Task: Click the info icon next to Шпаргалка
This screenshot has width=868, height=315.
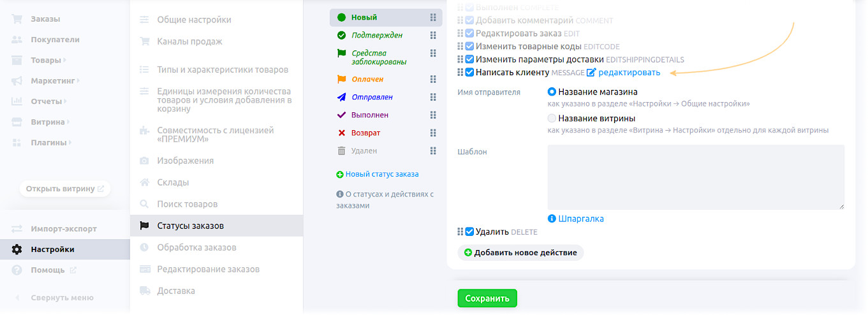Action: click(552, 219)
